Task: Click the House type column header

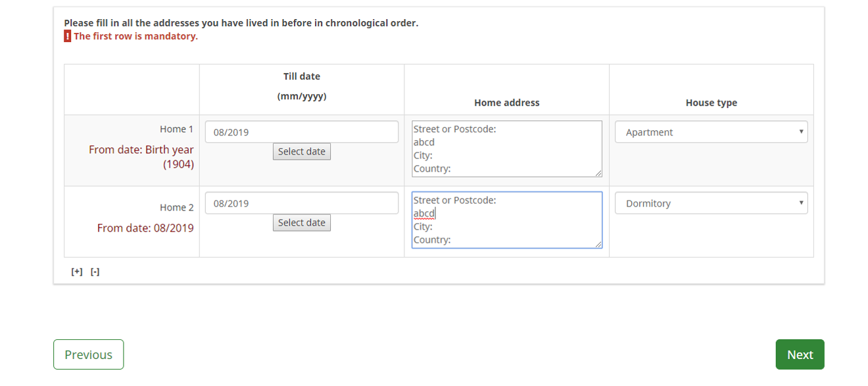Action: 711,103
